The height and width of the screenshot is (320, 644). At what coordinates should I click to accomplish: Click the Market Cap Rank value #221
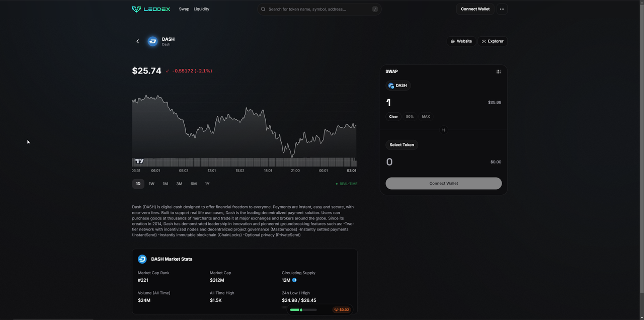(143, 280)
